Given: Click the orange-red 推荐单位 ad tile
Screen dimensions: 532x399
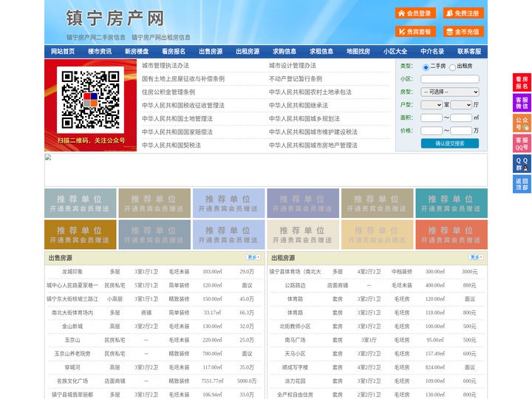Looking at the screenshot, I should pyautogui.click(x=451, y=235).
